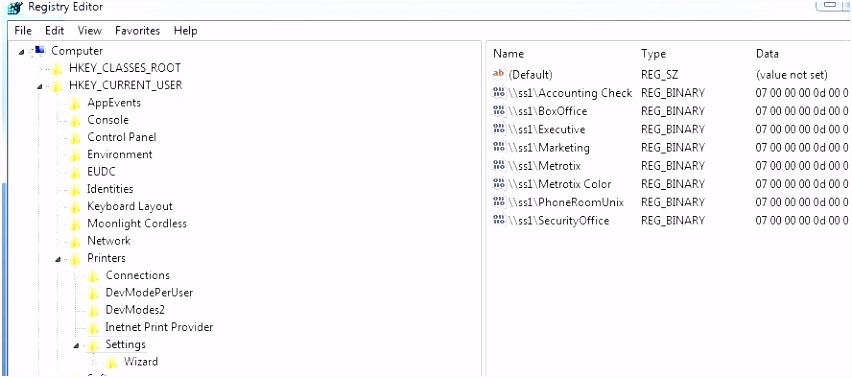Select the Moonlight Cordless key label
This screenshot has height=378, width=852.
pyautogui.click(x=136, y=224)
